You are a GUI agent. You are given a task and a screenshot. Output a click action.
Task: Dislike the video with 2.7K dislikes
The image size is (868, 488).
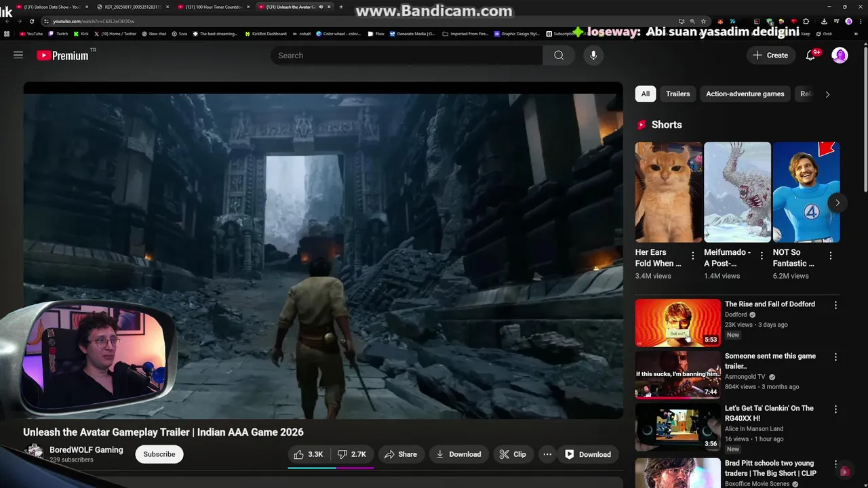[352, 454]
